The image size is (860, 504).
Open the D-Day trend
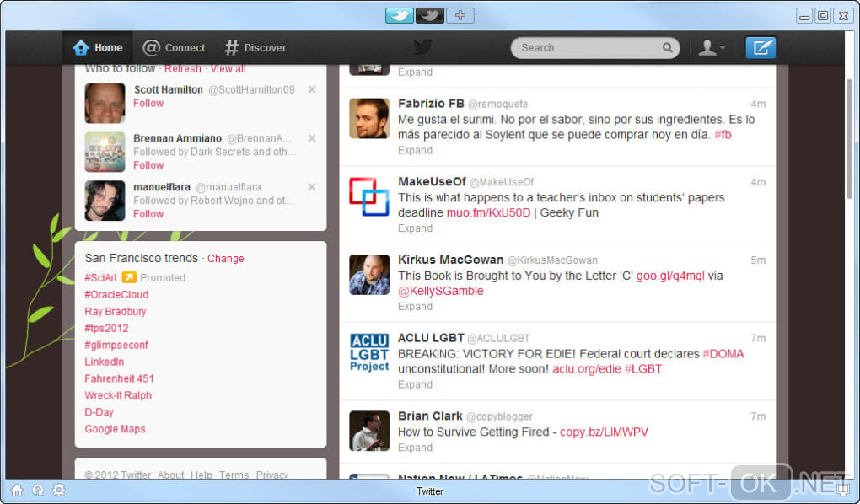pyautogui.click(x=99, y=412)
